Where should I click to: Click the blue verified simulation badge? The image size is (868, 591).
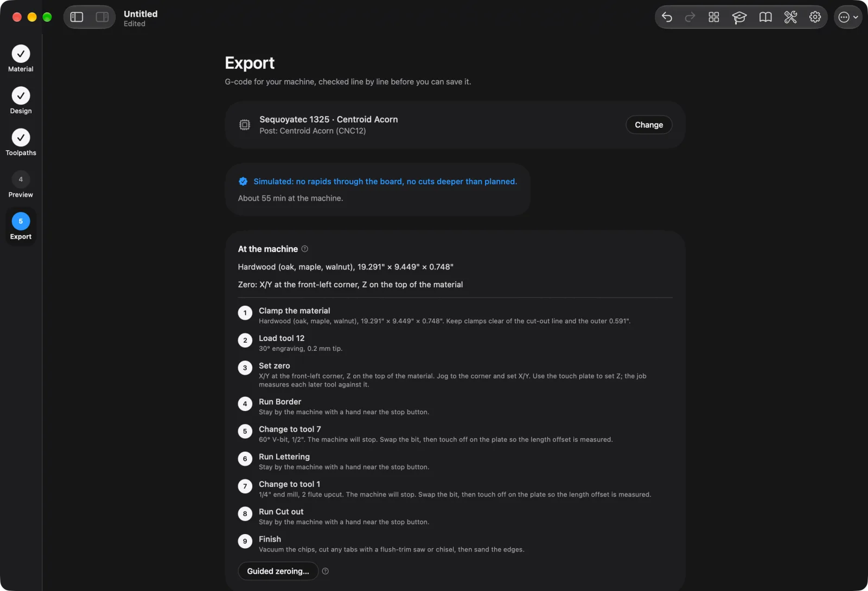(243, 182)
